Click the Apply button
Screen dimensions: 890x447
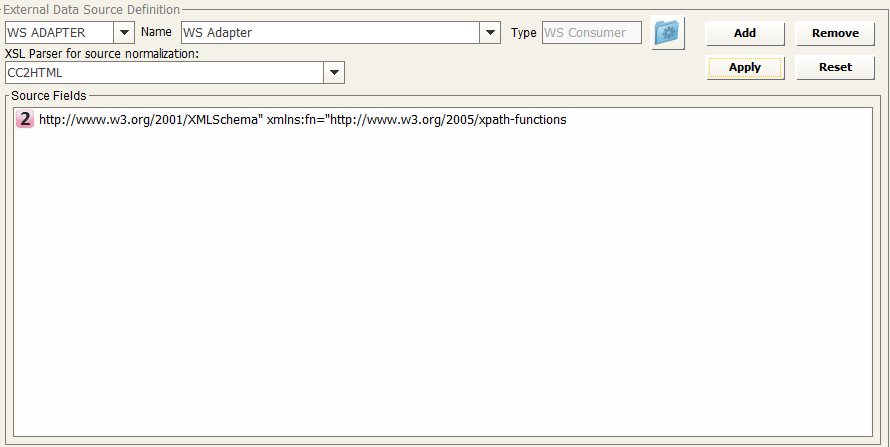(x=745, y=68)
